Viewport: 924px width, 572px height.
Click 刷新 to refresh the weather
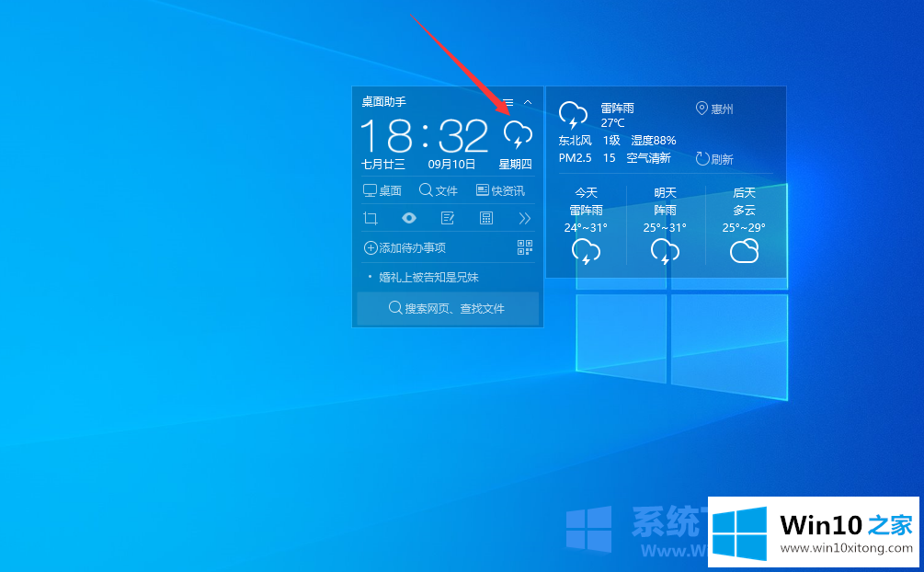[x=714, y=159]
